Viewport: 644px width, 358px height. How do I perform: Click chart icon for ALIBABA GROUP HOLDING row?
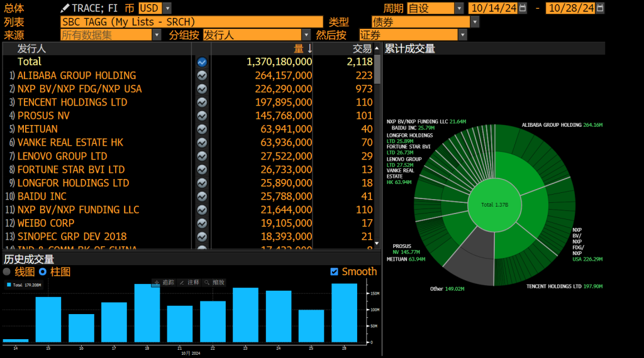[202, 75]
